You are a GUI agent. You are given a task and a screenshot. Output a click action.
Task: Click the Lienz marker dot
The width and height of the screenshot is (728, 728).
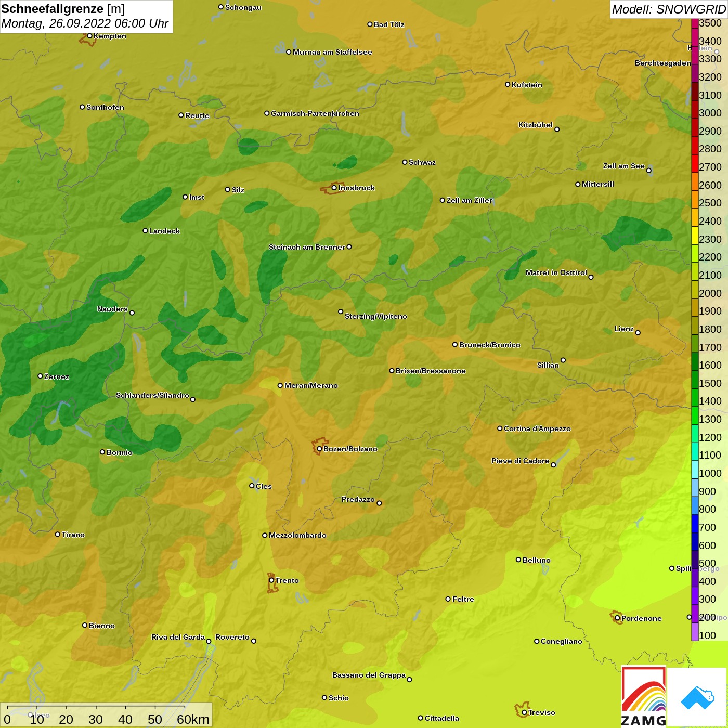tap(638, 333)
